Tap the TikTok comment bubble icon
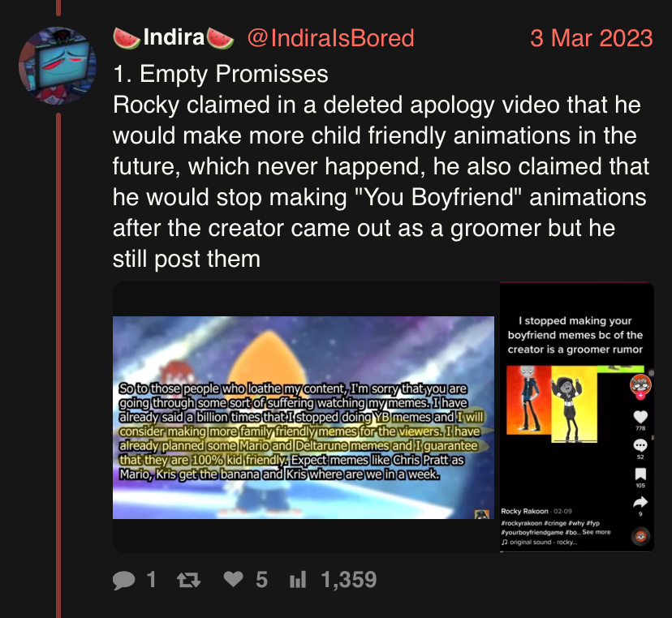 (x=640, y=445)
